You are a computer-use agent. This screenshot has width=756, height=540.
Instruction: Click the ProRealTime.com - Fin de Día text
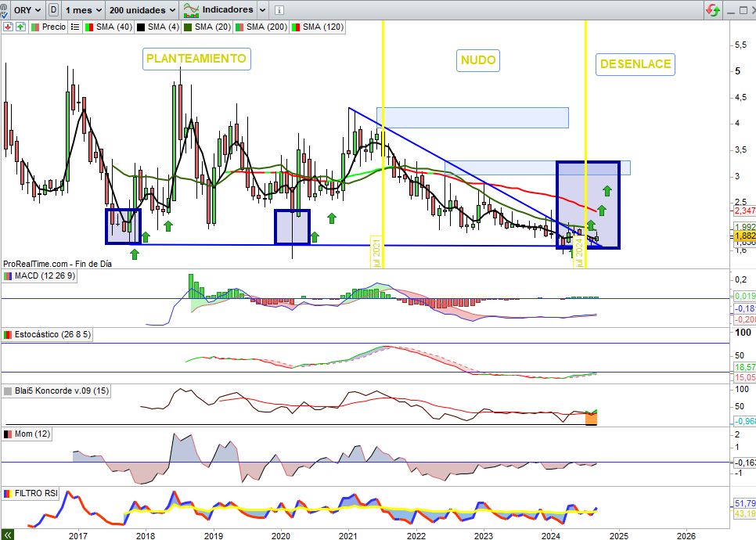point(57,264)
